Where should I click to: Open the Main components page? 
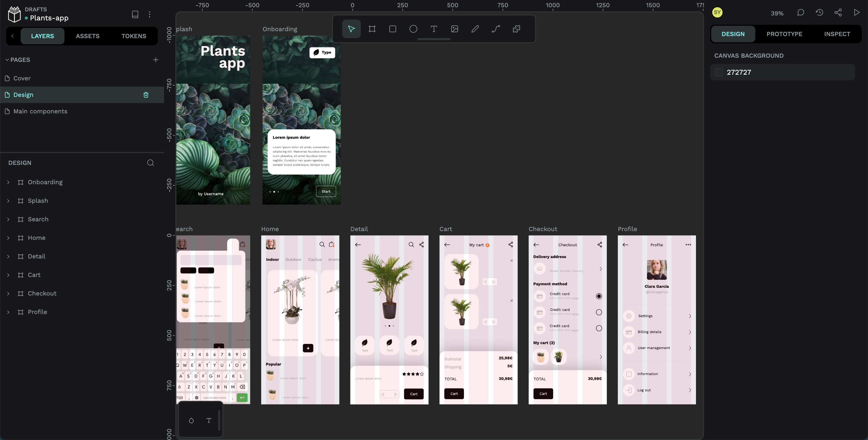40,112
